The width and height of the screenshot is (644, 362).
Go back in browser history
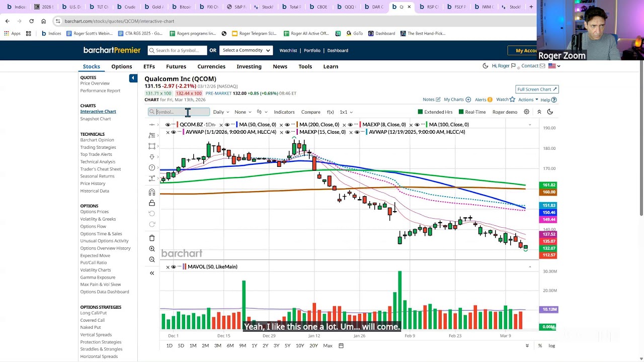[x=7, y=21]
